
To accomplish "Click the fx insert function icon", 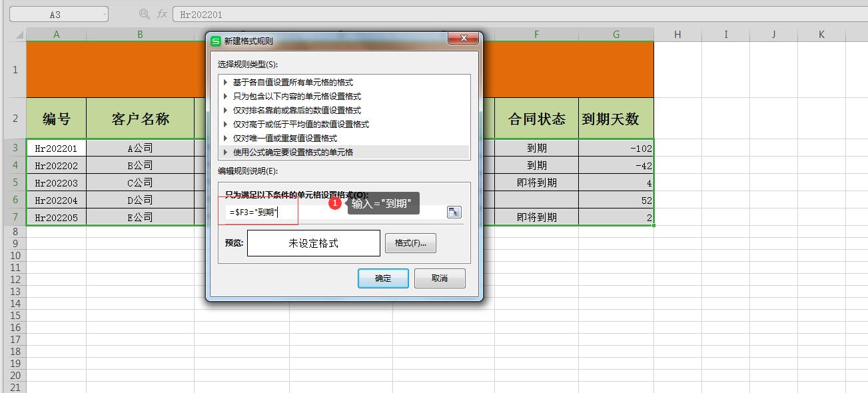I will (162, 14).
